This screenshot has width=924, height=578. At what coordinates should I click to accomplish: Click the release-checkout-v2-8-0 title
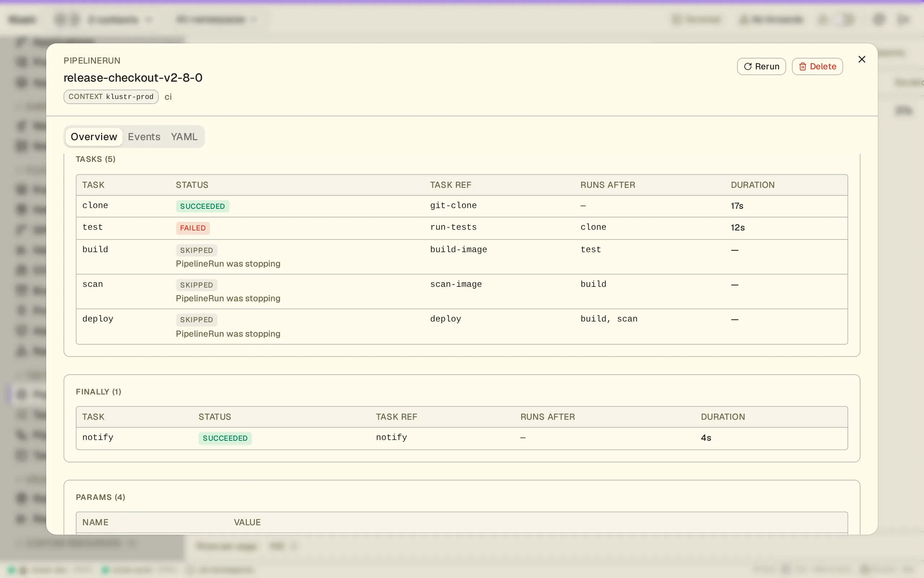pos(133,78)
